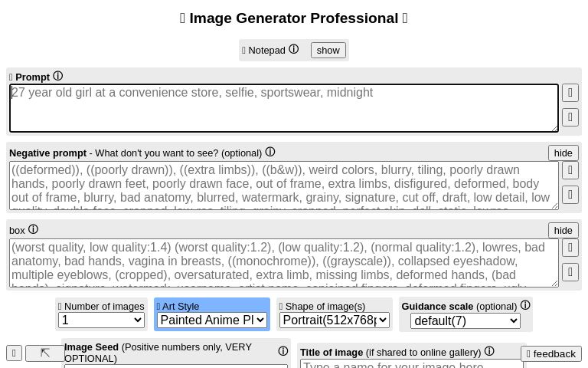Click the Title of image info icon
This screenshot has width=588, height=368.
[x=489, y=352]
